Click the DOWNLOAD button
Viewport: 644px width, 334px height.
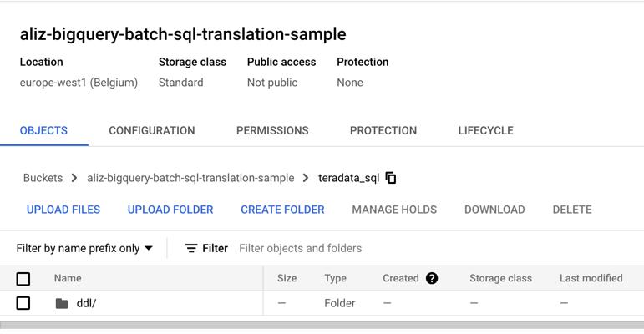[x=494, y=210]
